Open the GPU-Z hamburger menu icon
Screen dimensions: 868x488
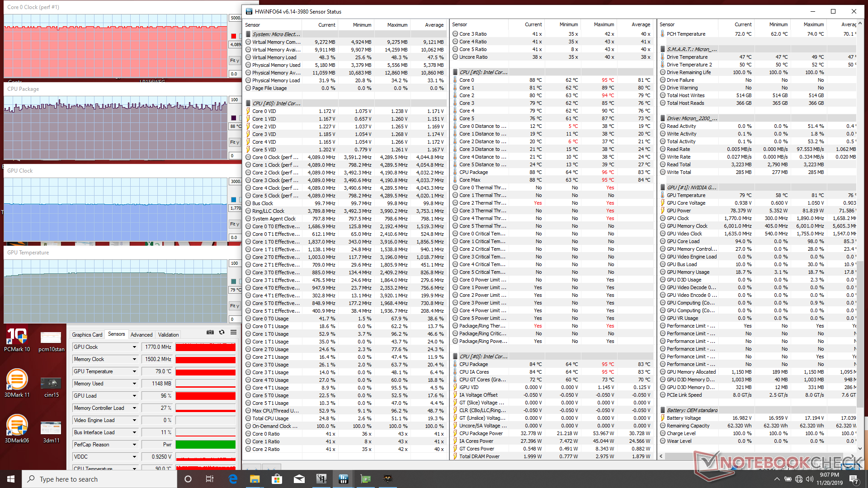click(x=233, y=332)
